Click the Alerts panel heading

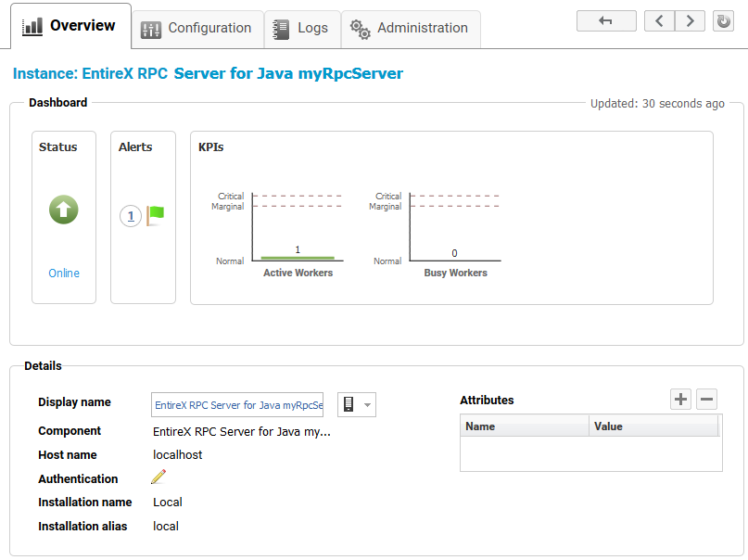(x=135, y=146)
